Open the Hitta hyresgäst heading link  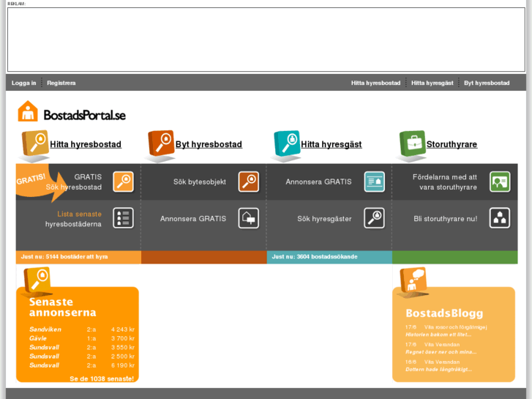[x=331, y=144]
